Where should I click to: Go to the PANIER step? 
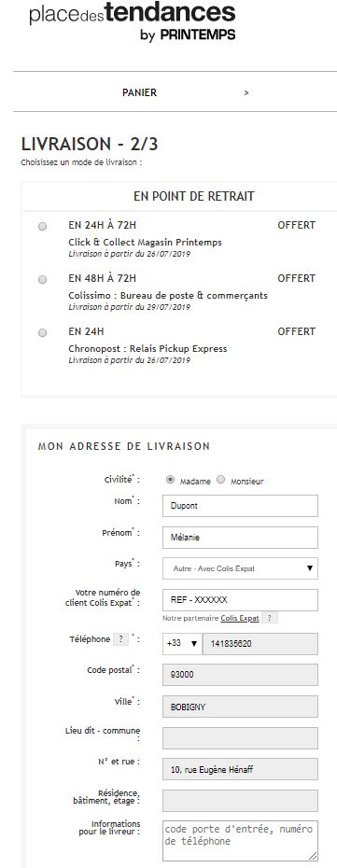[x=139, y=92]
